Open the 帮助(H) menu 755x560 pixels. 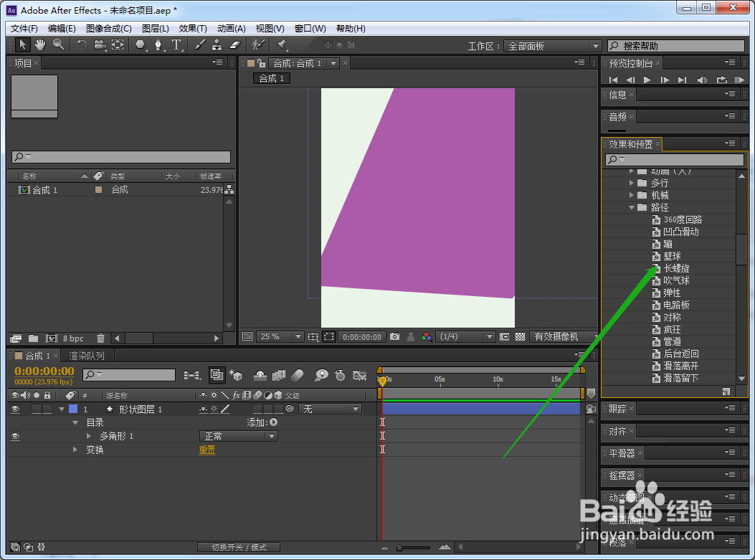351,29
